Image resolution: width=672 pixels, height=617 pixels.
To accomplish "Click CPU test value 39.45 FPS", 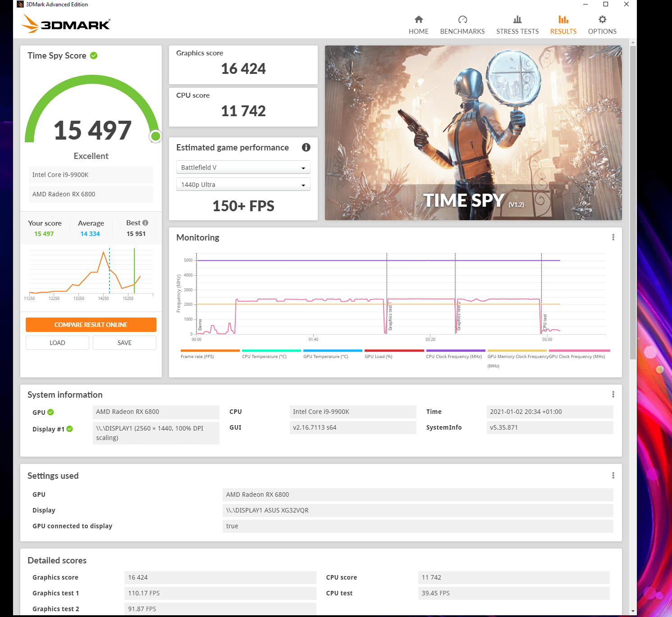I will (514, 593).
